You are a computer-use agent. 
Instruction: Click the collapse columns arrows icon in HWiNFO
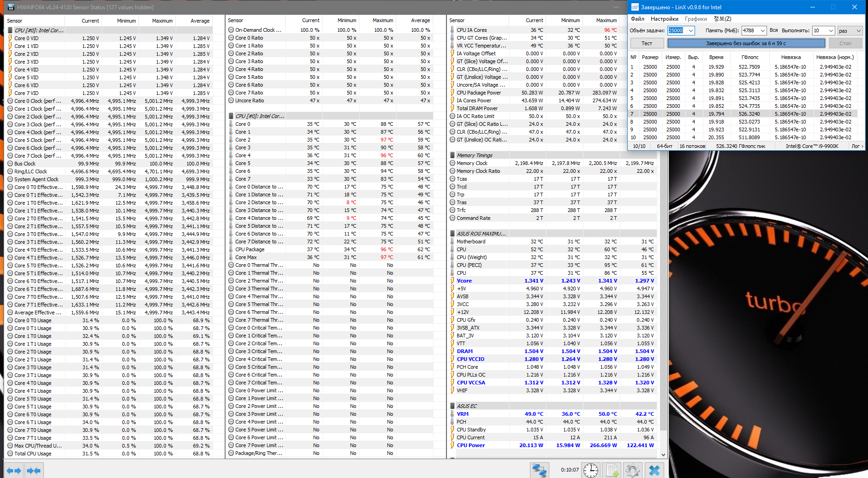tap(34, 471)
